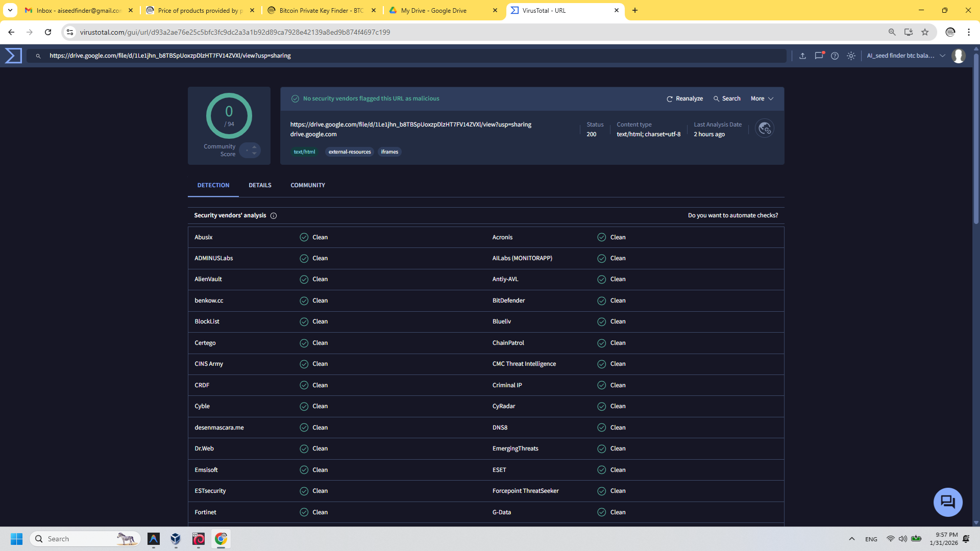Toggle the light/dark theme sun icon
Screen dimensions: 980x551
851,56
